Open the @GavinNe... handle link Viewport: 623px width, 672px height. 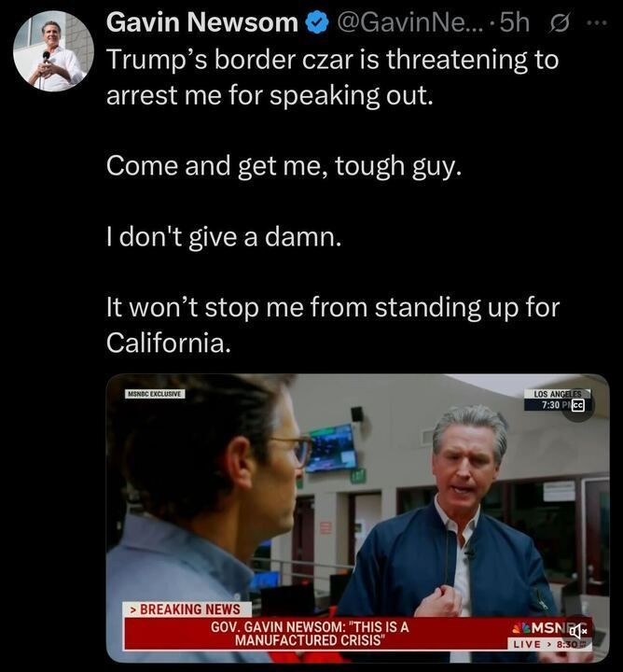(x=410, y=22)
